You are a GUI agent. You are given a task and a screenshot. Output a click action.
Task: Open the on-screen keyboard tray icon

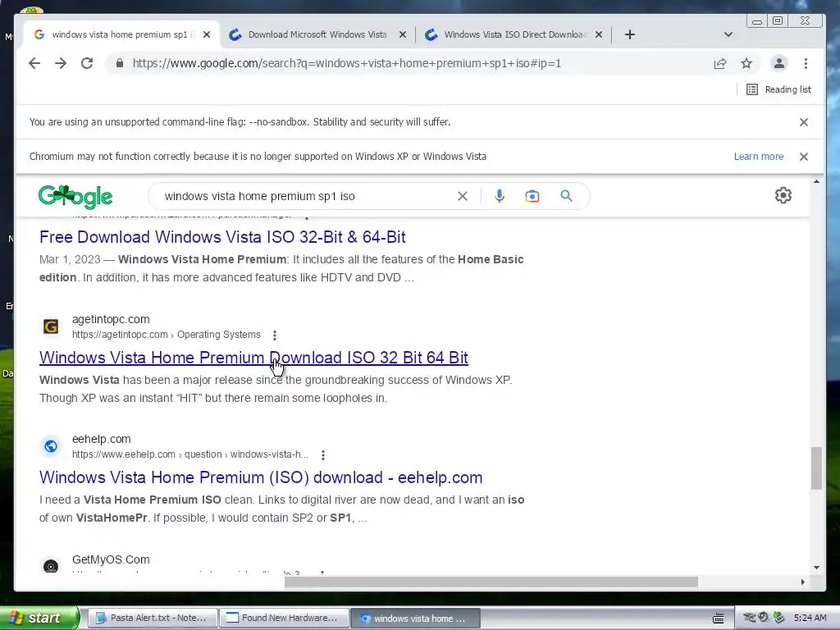tap(719, 618)
